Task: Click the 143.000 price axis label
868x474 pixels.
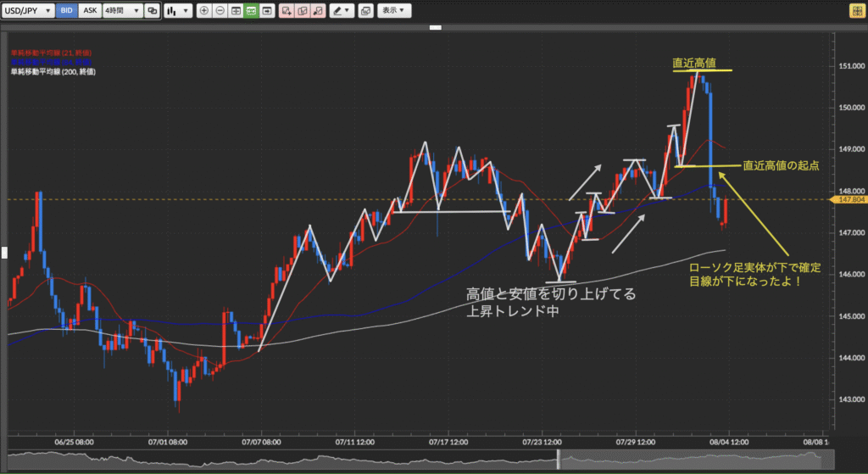Action: pyautogui.click(x=851, y=399)
